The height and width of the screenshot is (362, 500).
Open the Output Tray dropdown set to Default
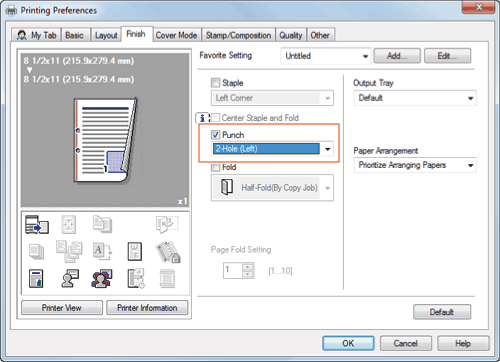pyautogui.click(x=415, y=98)
